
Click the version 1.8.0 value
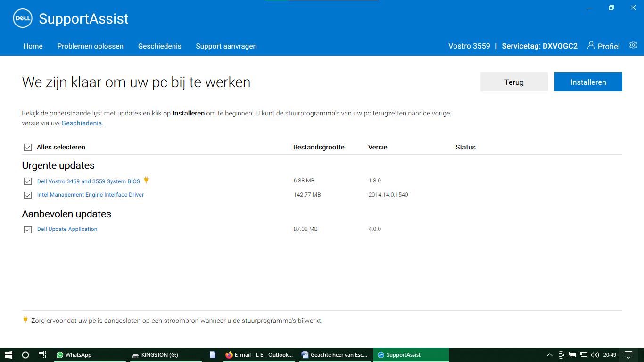(374, 181)
